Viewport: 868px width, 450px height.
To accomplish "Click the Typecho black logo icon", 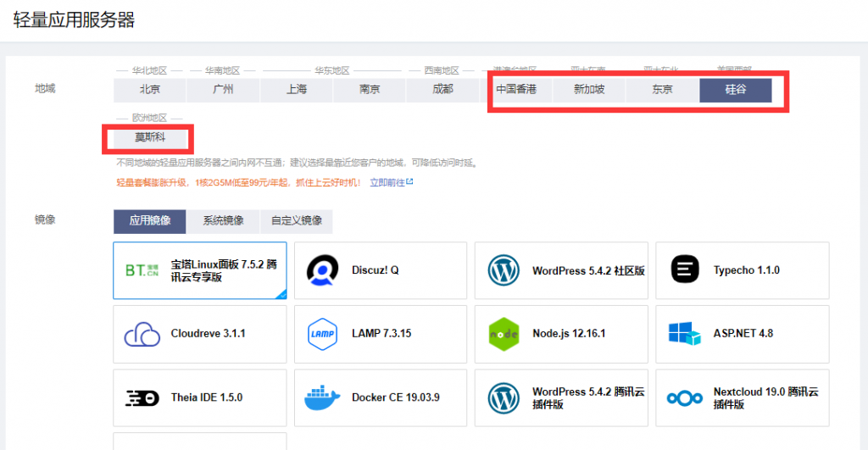I will (685, 270).
